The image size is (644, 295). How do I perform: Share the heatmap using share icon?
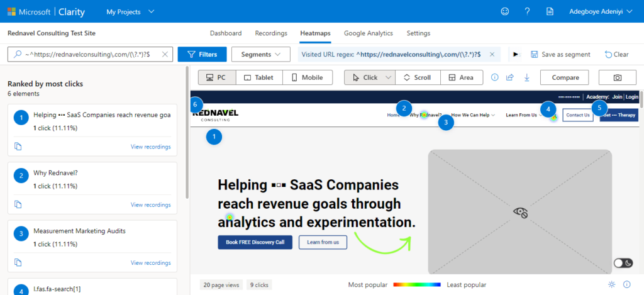pos(509,77)
